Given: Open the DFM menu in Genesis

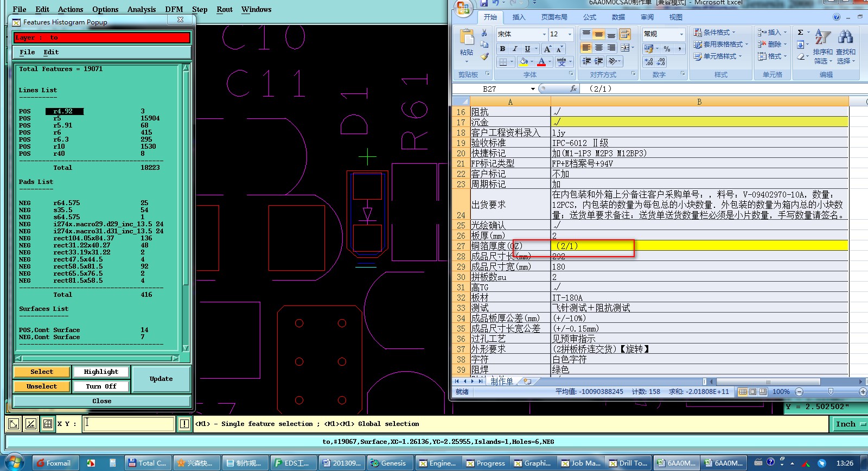Looking at the screenshot, I should [x=174, y=9].
